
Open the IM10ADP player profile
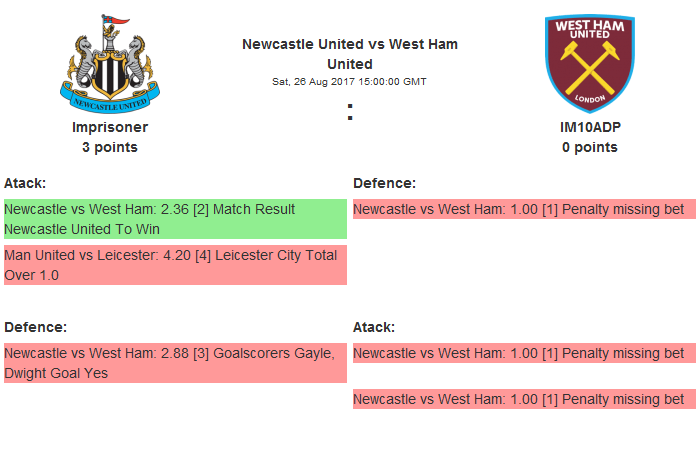click(x=589, y=127)
